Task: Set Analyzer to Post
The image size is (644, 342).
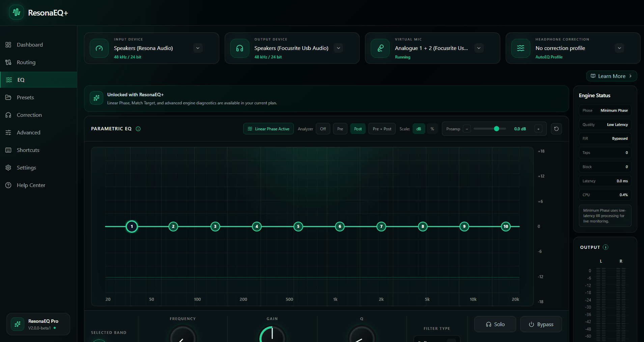Action: click(x=358, y=129)
